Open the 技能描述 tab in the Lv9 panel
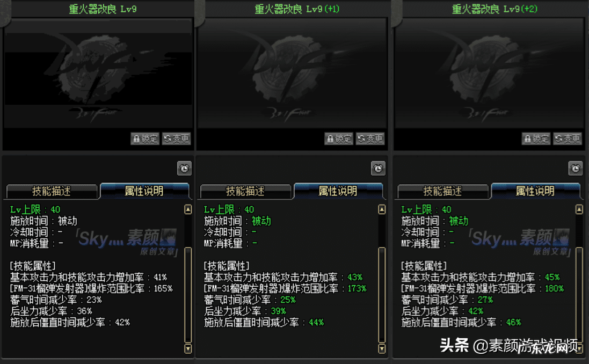 pyautogui.click(x=52, y=191)
